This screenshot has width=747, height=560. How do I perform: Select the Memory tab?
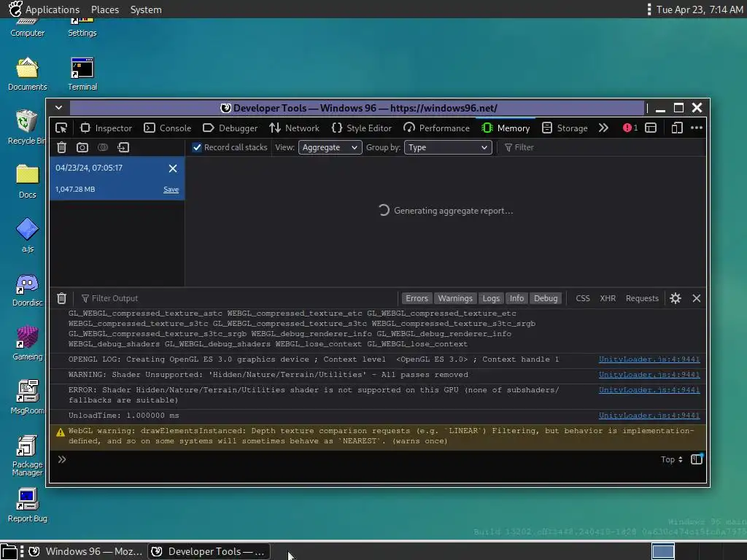506,128
